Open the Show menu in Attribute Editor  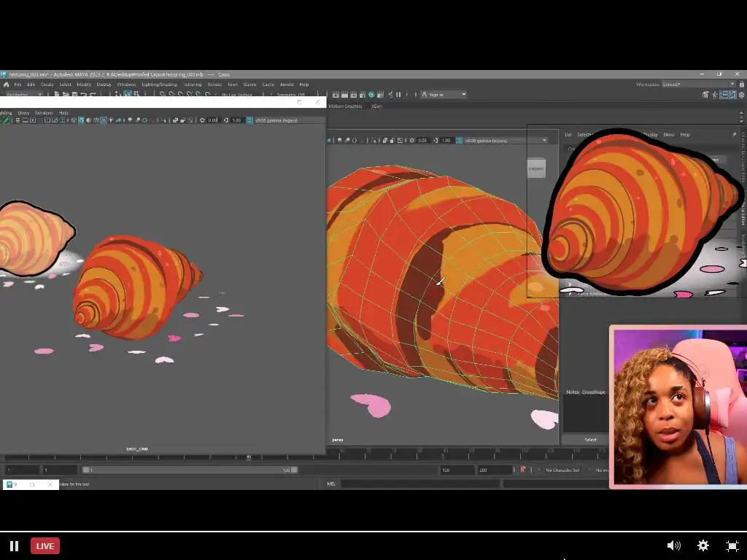pyautogui.click(x=669, y=135)
